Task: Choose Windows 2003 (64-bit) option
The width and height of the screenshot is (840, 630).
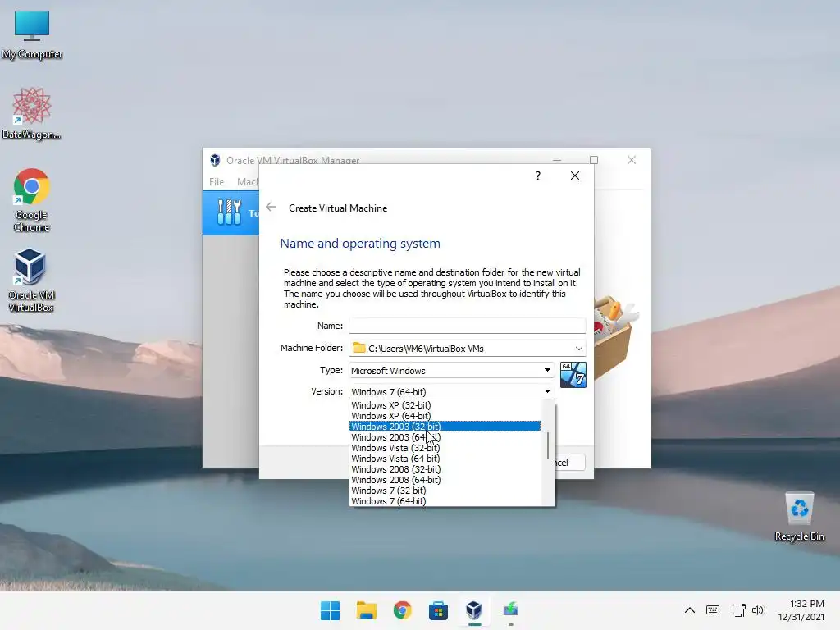Action: [445, 437]
